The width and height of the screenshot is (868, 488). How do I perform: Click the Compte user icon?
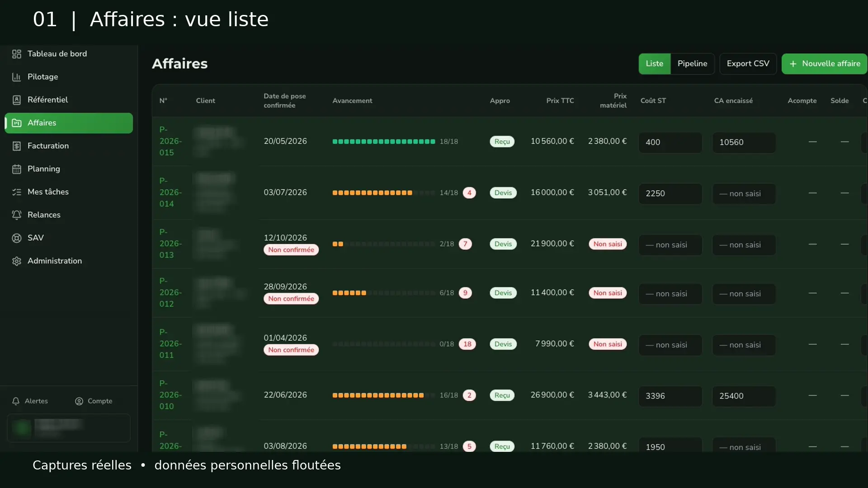[x=79, y=401]
